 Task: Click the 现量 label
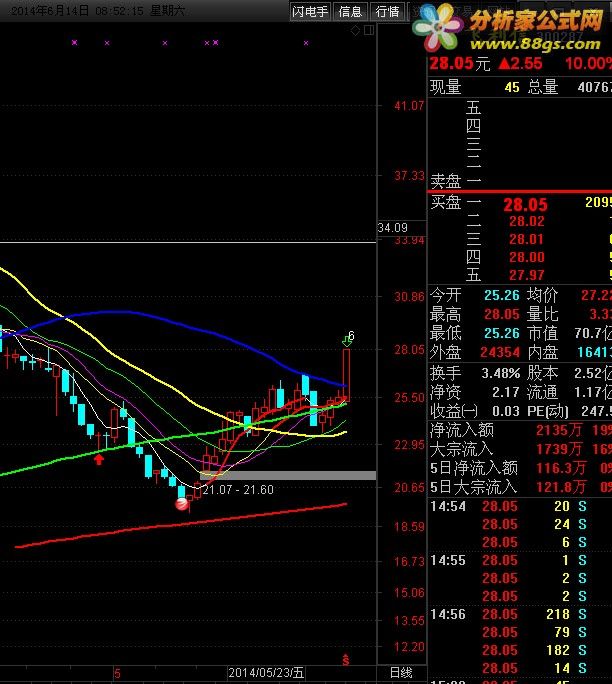[445, 87]
